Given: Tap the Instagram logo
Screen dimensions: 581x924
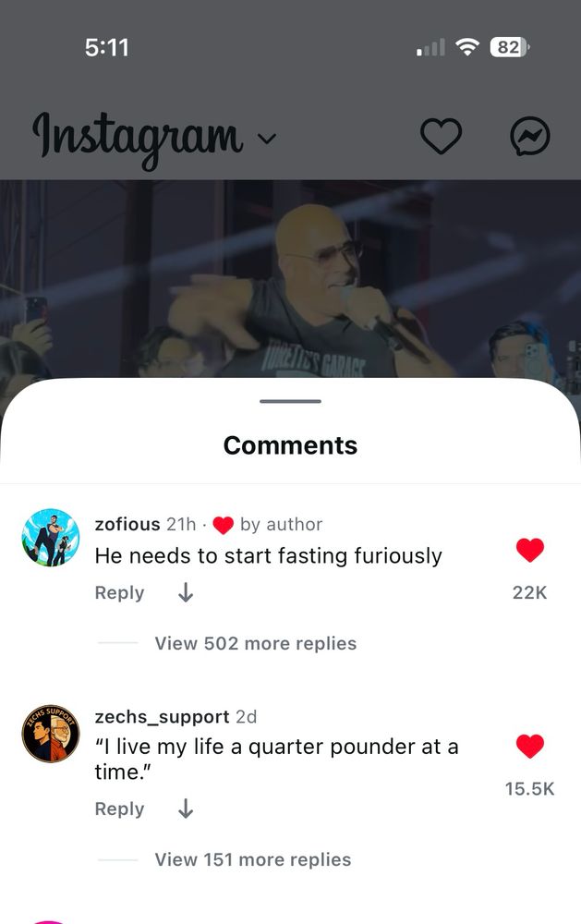Looking at the screenshot, I should tap(138, 138).
